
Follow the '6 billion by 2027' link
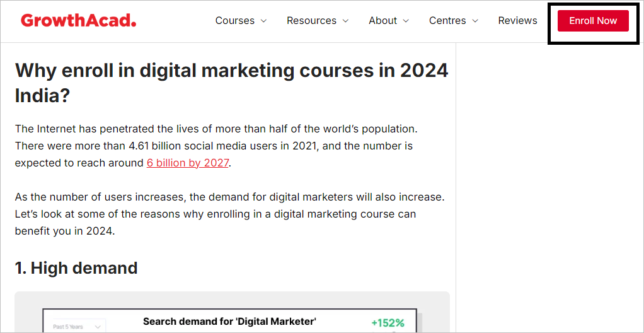click(x=187, y=163)
